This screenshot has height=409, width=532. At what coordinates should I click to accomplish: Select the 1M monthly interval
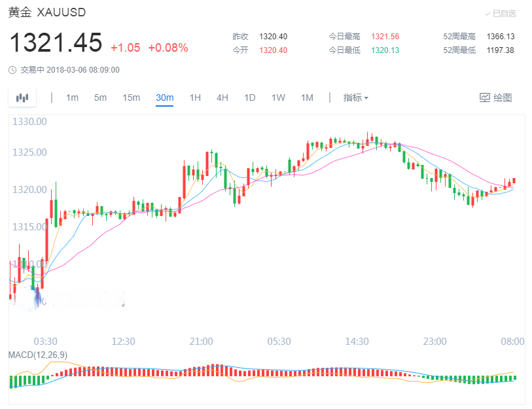[x=307, y=97]
